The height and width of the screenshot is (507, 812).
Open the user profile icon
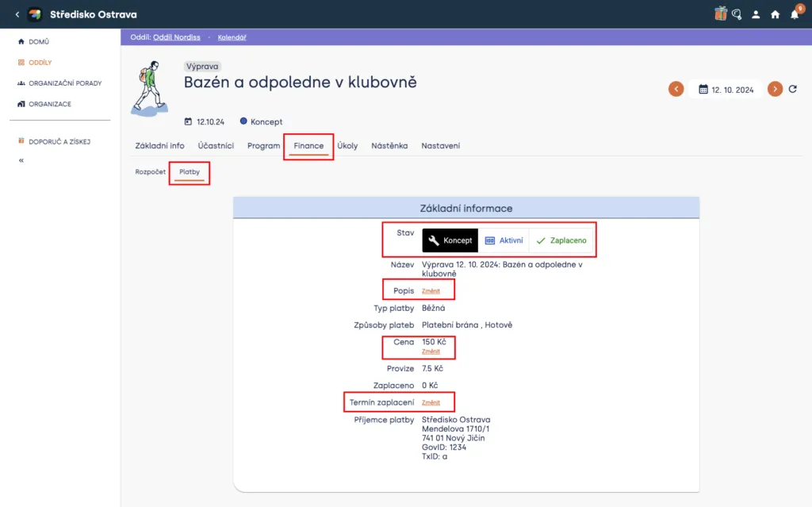[x=756, y=14]
